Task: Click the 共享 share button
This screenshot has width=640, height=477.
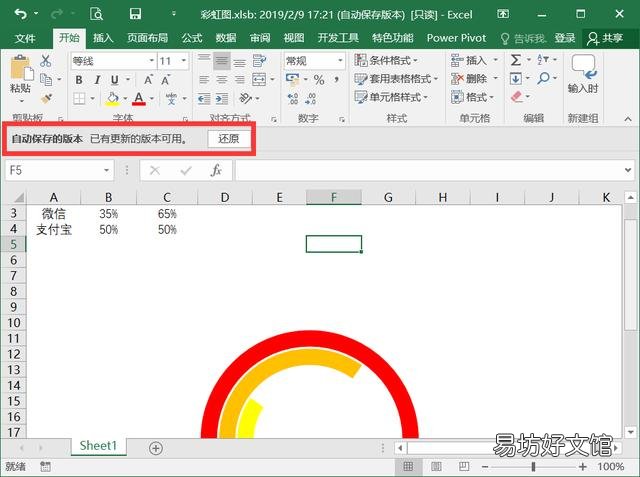Action: tap(605, 38)
